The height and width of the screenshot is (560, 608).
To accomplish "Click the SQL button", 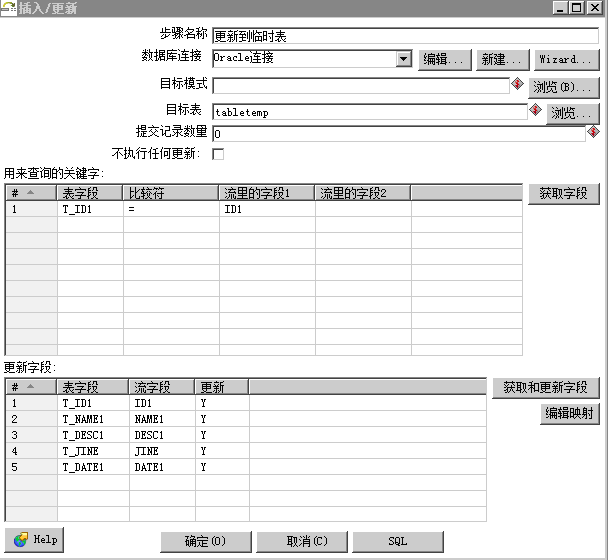I will tap(398, 541).
